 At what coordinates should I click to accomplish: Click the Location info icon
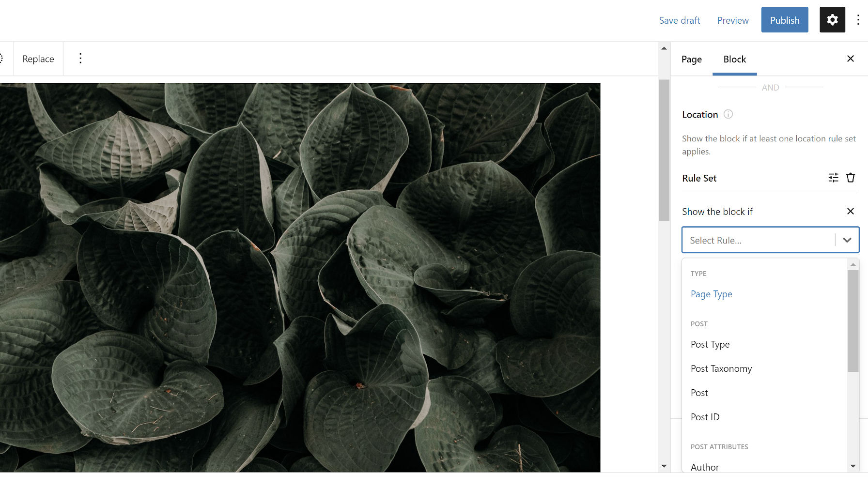[728, 114]
